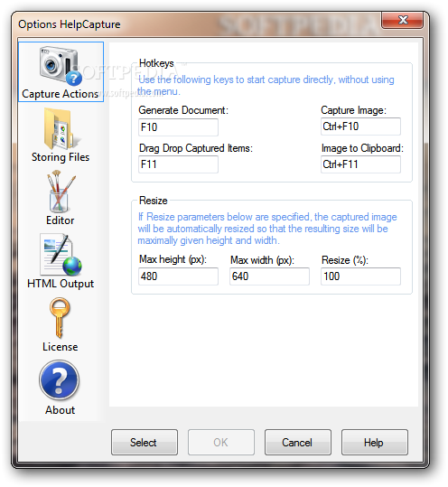448x487 pixels.
Task: Open the About question mark icon
Action: [60, 379]
